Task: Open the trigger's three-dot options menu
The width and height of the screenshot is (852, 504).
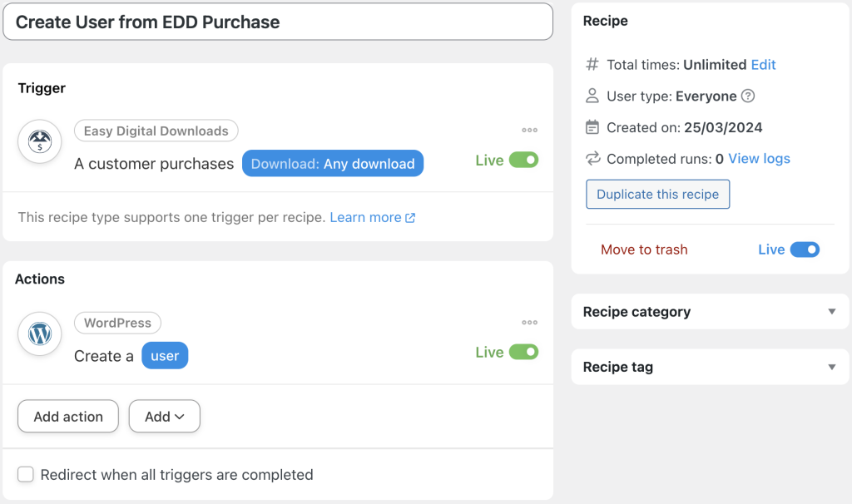Action: coord(530,130)
